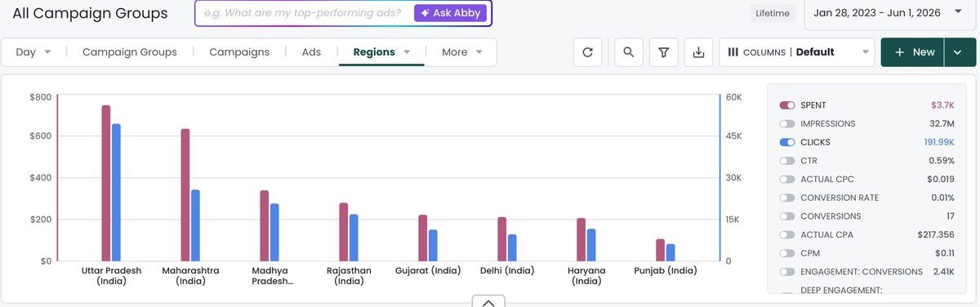The width and height of the screenshot is (980, 307).
Task: Enable the ENGAGEMENT: CONVERSIONS toggle
Action: pyautogui.click(x=787, y=272)
